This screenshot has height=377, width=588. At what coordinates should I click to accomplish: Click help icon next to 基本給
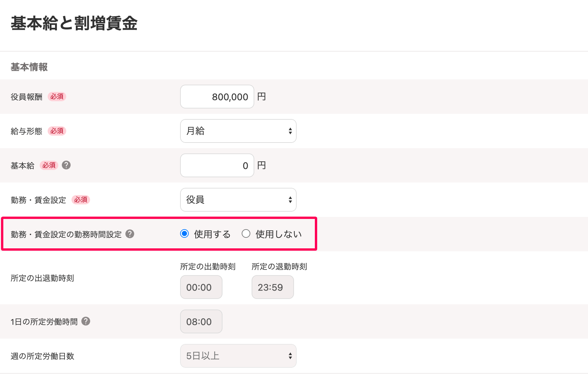point(66,165)
